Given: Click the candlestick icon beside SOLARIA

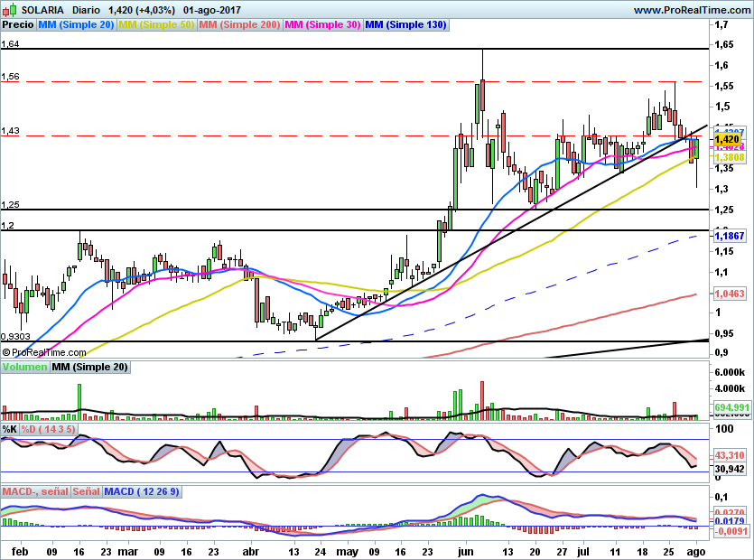Looking at the screenshot, I should pyautogui.click(x=10, y=9).
